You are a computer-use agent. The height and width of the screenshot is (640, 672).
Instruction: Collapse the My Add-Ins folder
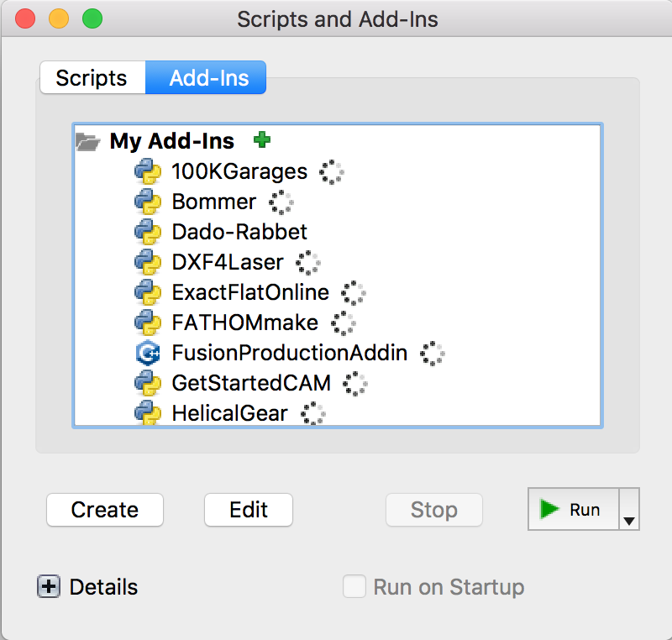pos(88,141)
